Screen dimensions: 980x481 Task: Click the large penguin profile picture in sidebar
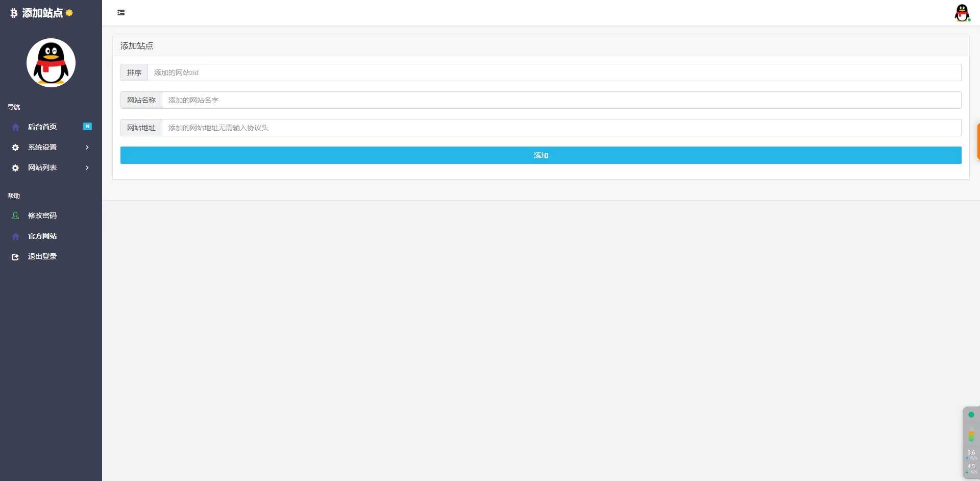[x=51, y=63]
